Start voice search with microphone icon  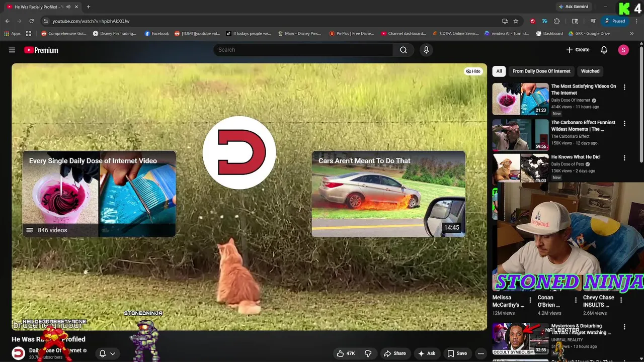[x=426, y=50]
